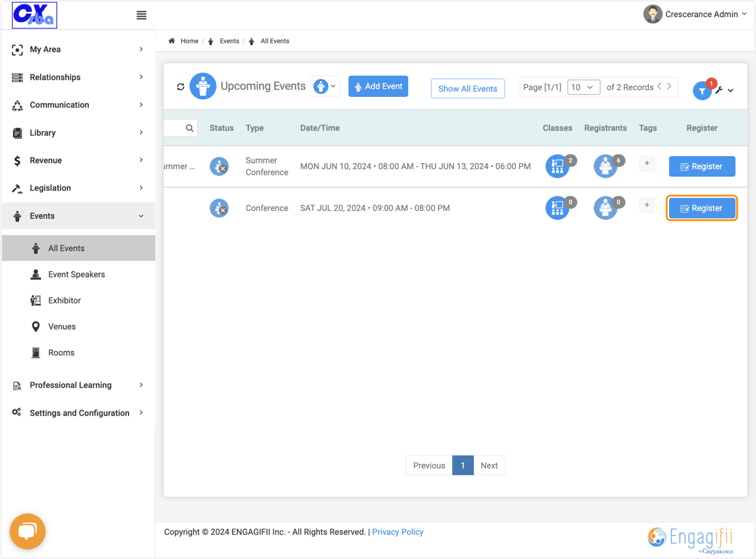Open Classes icon for Summer Conference row
This screenshot has width=756, height=559.
(558, 166)
